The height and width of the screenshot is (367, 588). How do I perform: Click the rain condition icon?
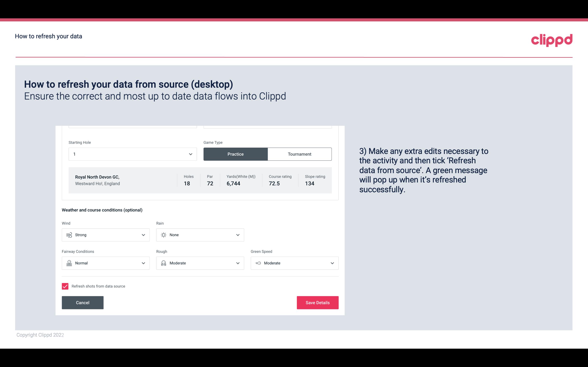(163, 235)
